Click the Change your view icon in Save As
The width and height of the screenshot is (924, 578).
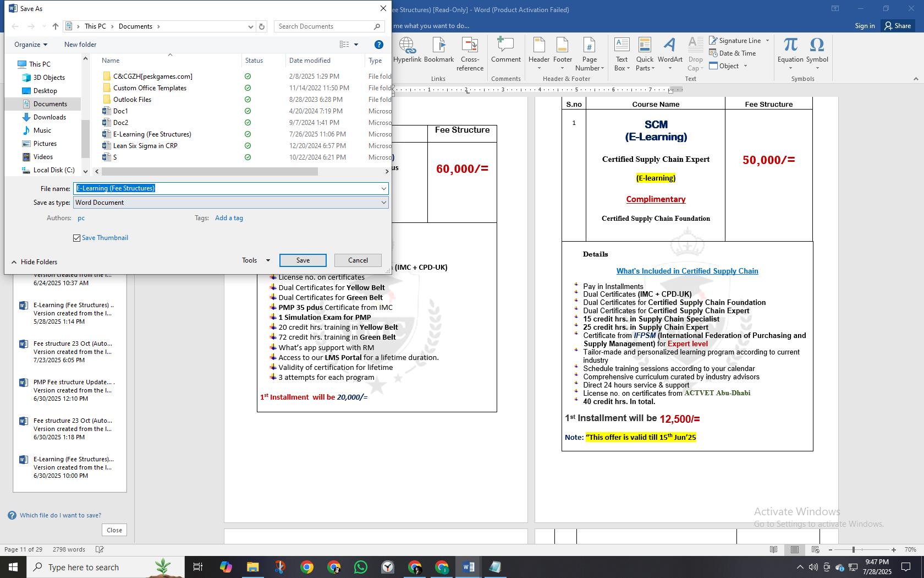click(344, 45)
